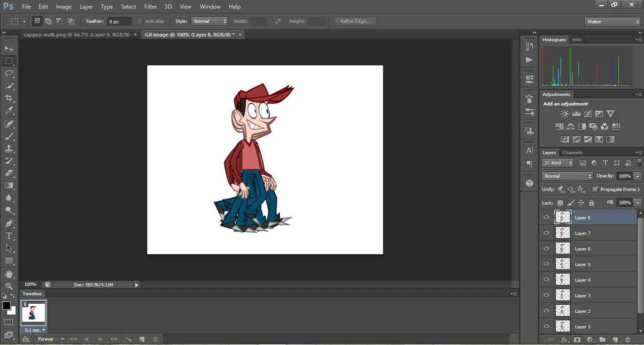Click the delete layer trash icon
The height and width of the screenshot is (345, 644).
point(627,340)
